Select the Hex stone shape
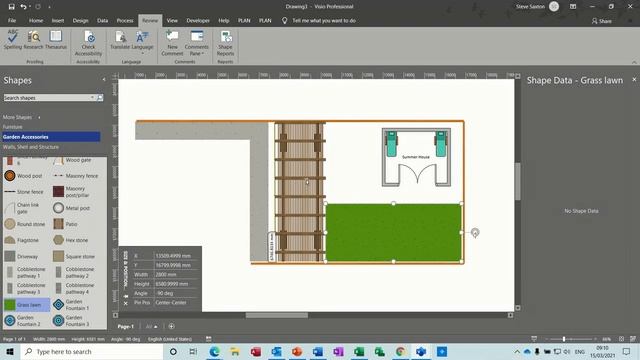 (x=71, y=240)
